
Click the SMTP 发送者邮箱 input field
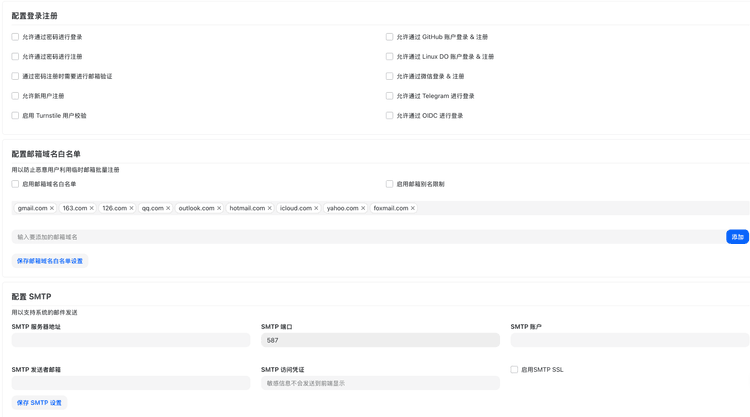click(131, 383)
